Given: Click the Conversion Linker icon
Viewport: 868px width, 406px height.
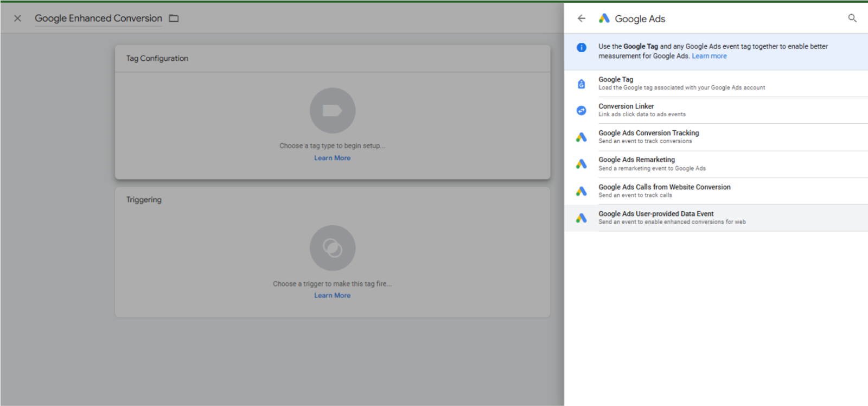Looking at the screenshot, I should tap(581, 110).
